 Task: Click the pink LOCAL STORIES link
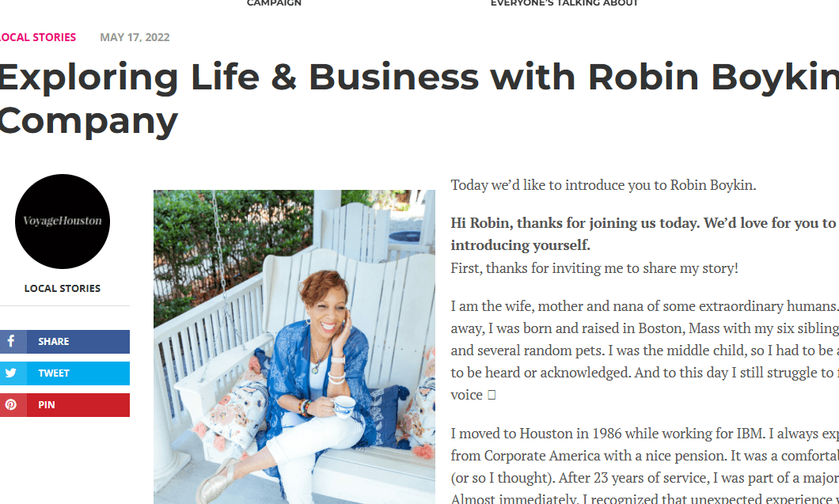[38, 37]
